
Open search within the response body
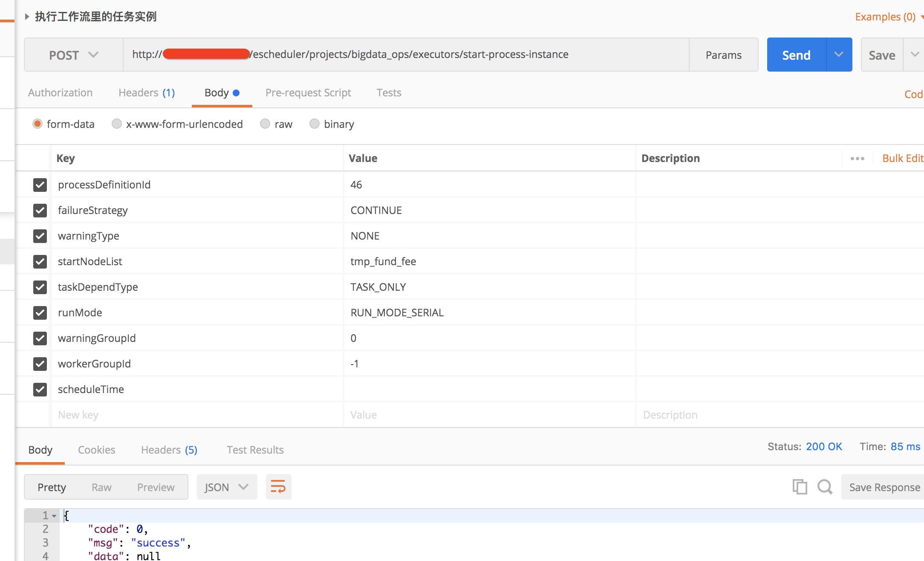point(825,487)
